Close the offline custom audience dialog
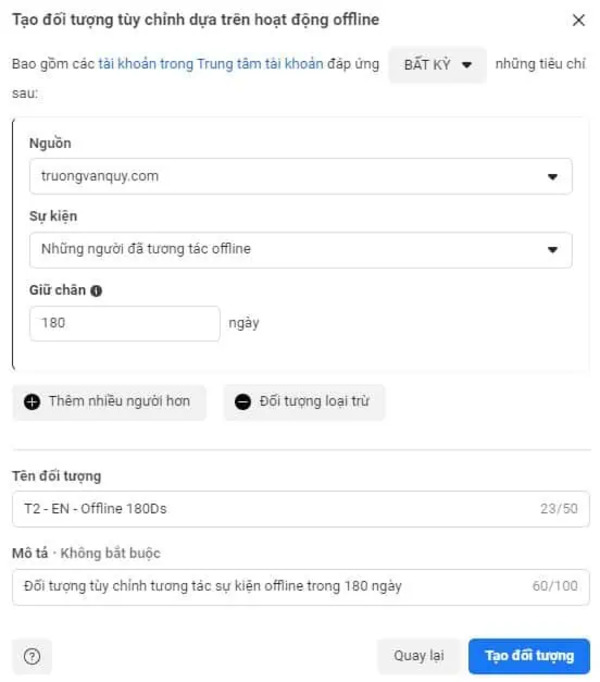600x682 pixels. point(577,20)
